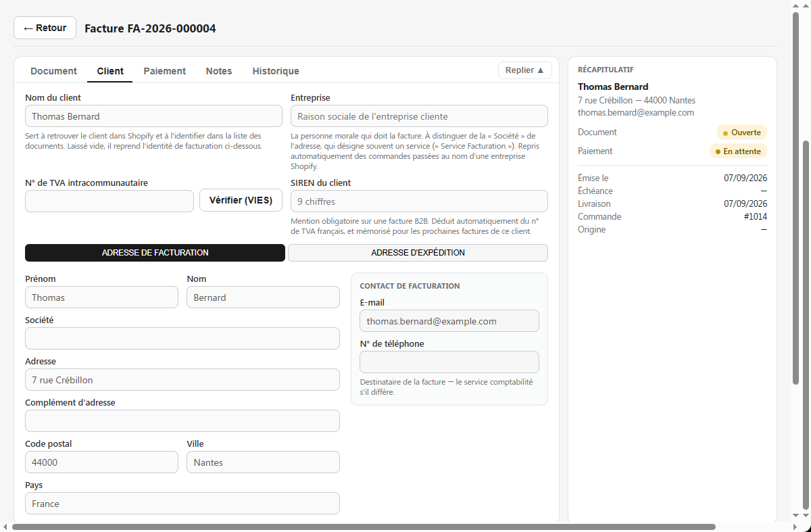
Task: Click the billing E-mail field
Action: point(449,321)
